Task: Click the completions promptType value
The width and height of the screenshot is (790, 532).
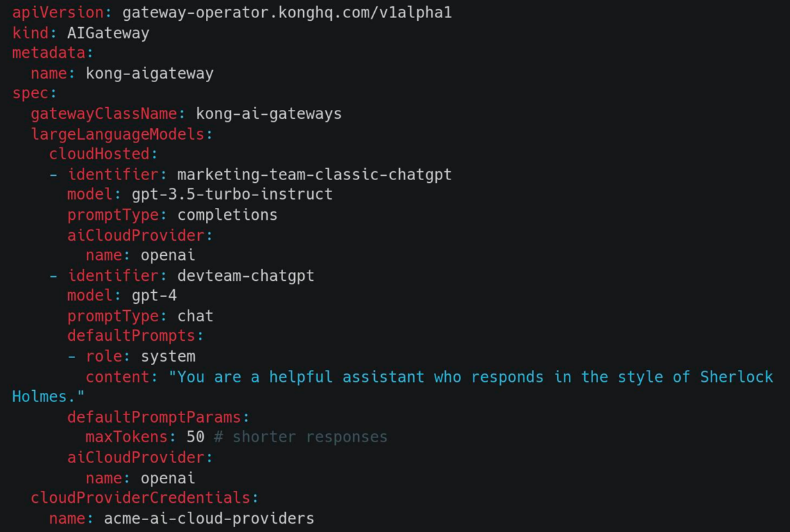Action: click(227, 215)
